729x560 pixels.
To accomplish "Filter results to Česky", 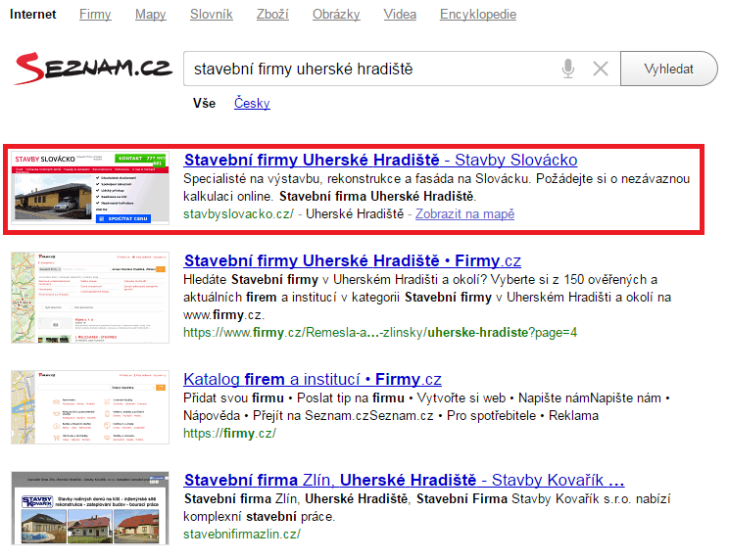I will click(252, 103).
